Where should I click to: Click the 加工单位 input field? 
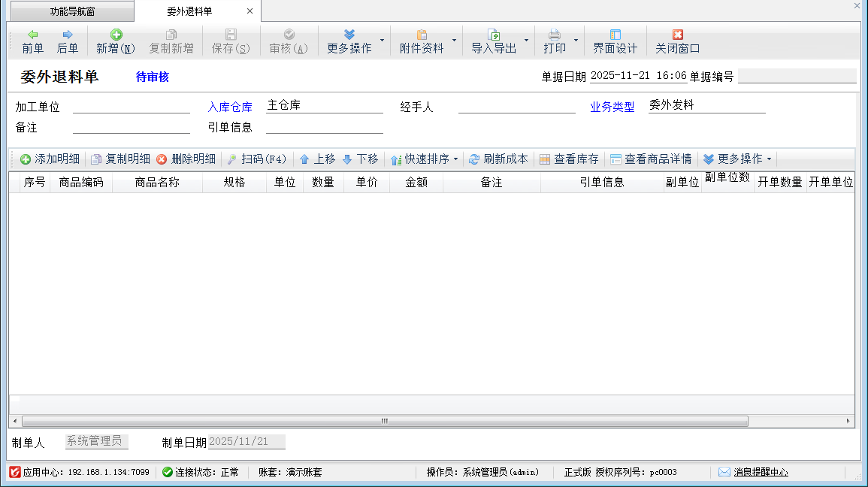(x=131, y=106)
